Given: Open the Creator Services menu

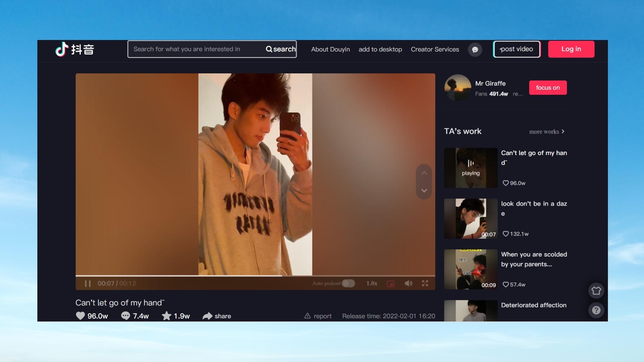Looking at the screenshot, I should 435,49.
